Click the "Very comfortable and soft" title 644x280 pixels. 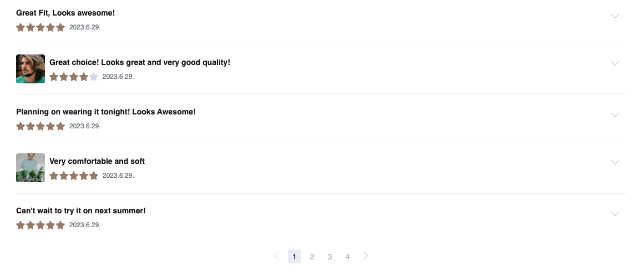pos(97,161)
